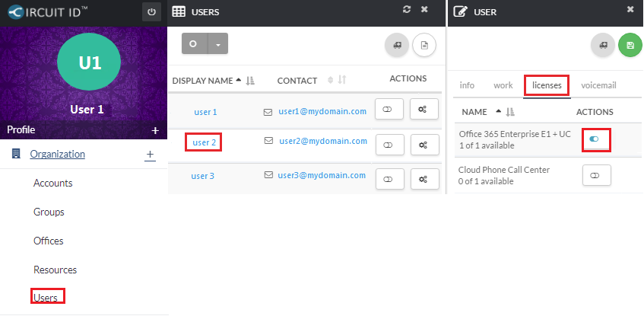Click the user3@mydomain.com email link
The width and height of the screenshot is (644, 316).
pos(322,176)
